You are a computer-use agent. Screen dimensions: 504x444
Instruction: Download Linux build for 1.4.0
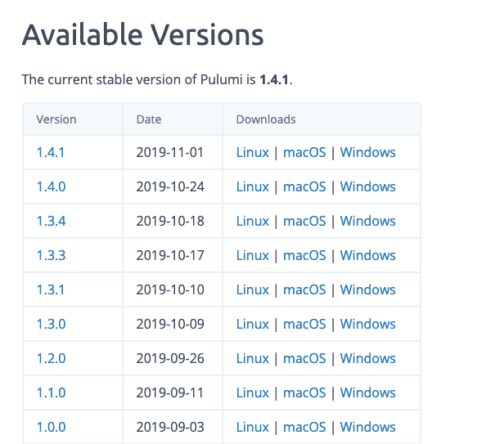pos(252,186)
